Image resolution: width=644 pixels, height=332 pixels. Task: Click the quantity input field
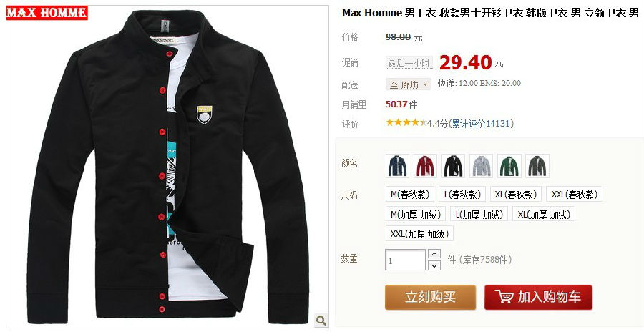(x=405, y=260)
